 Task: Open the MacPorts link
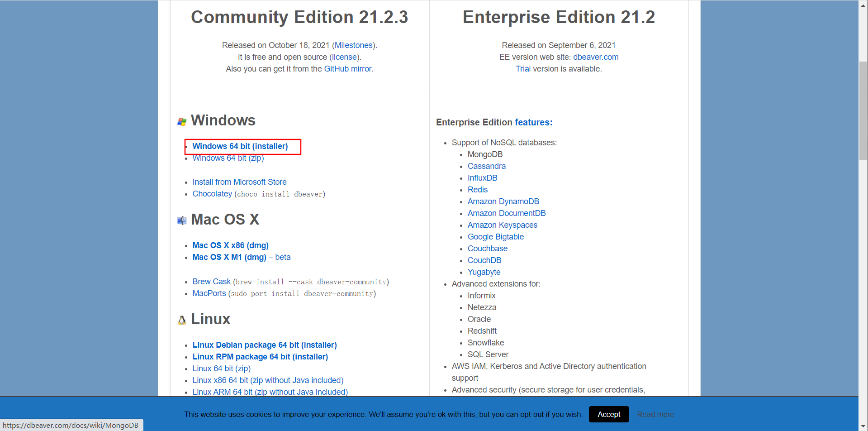click(209, 293)
